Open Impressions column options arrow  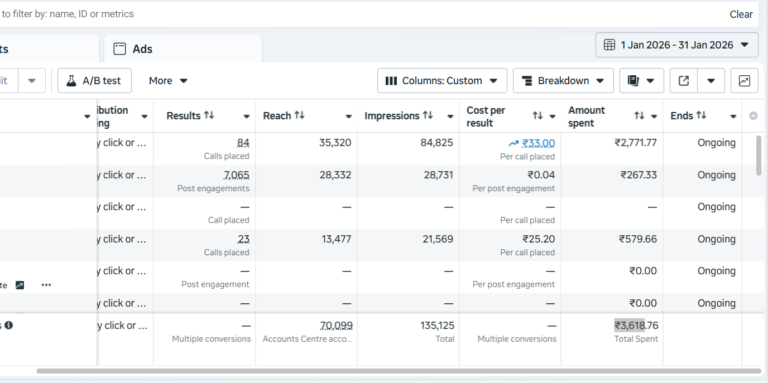click(450, 117)
